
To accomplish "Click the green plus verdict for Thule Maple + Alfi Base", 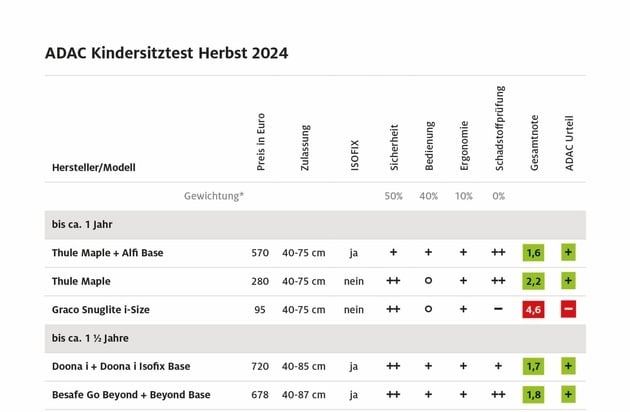I will (568, 252).
